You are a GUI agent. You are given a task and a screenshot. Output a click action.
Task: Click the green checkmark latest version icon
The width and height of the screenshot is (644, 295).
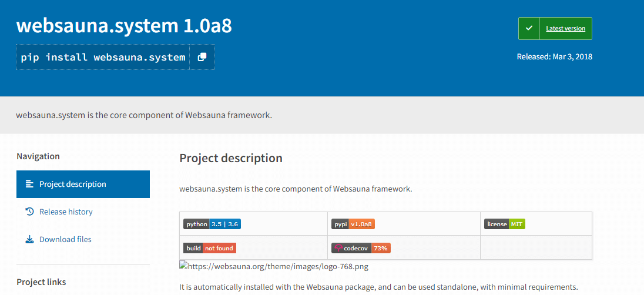click(529, 28)
